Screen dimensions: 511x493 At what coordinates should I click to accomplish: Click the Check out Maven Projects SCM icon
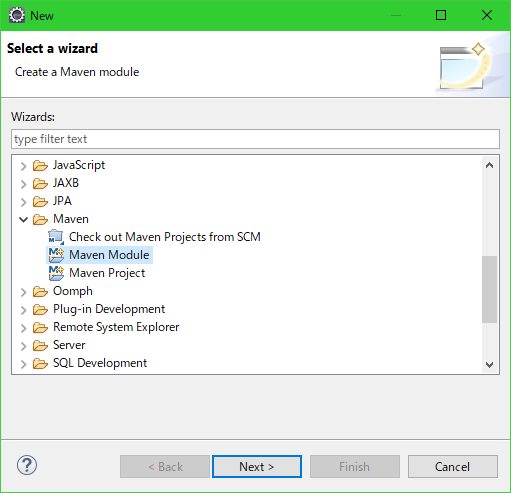pos(56,237)
